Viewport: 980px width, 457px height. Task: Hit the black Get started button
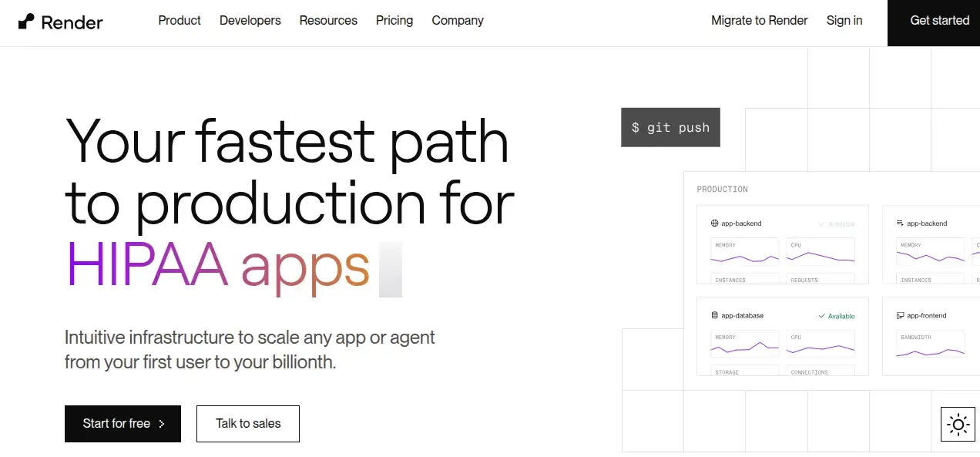[x=934, y=23]
